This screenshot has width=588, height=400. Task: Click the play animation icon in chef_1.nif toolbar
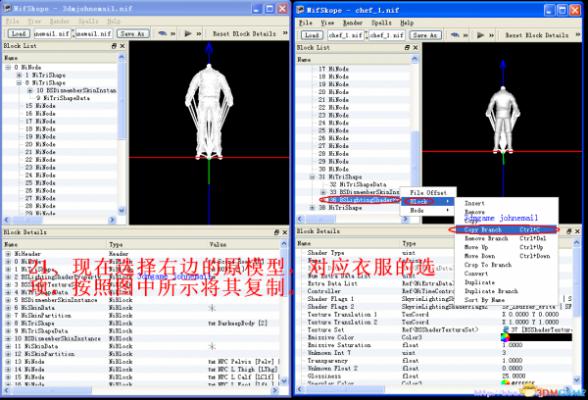pos(480,35)
